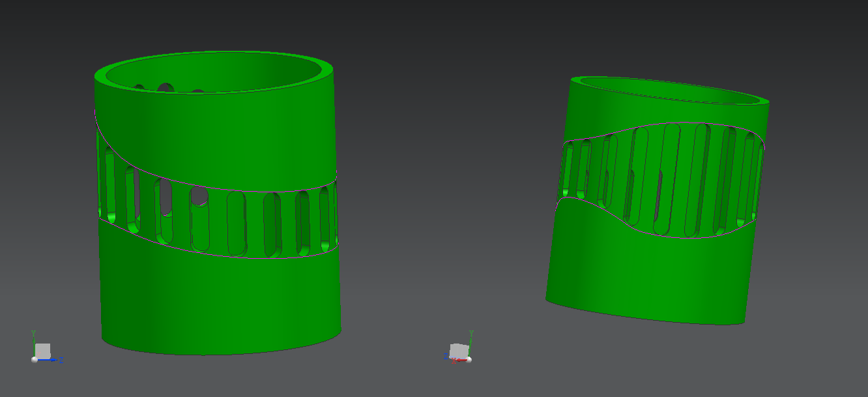Click the right view's gray orientation cube

[x=459, y=351]
